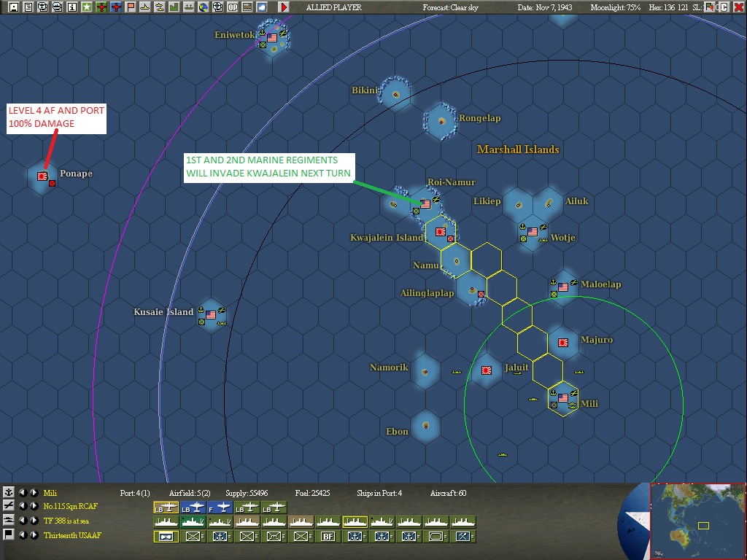Click the green flag icon near SL
Image resolution: width=747 pixels, height=560 pixels.
tap(711, 7)
